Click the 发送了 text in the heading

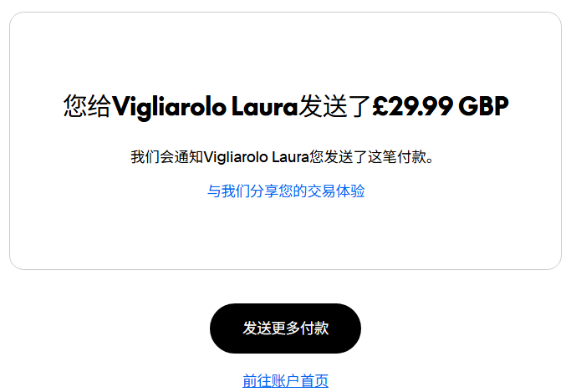[334, 106]
